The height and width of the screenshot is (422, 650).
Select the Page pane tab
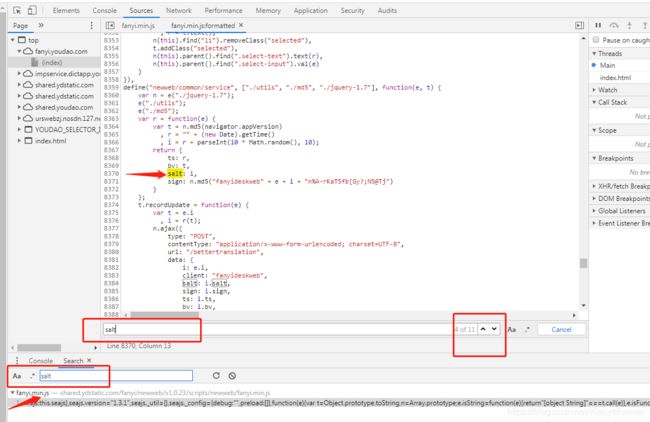coord(20,26)
